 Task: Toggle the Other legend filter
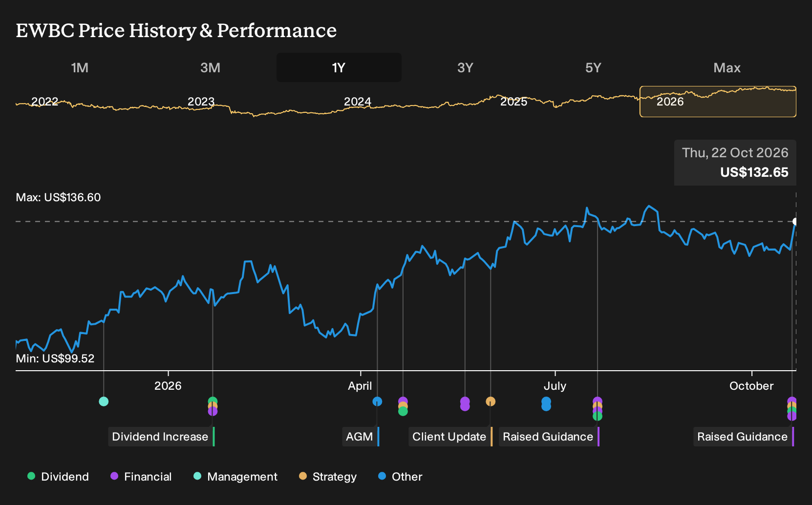pyautogui.click(x=400, y=477)
